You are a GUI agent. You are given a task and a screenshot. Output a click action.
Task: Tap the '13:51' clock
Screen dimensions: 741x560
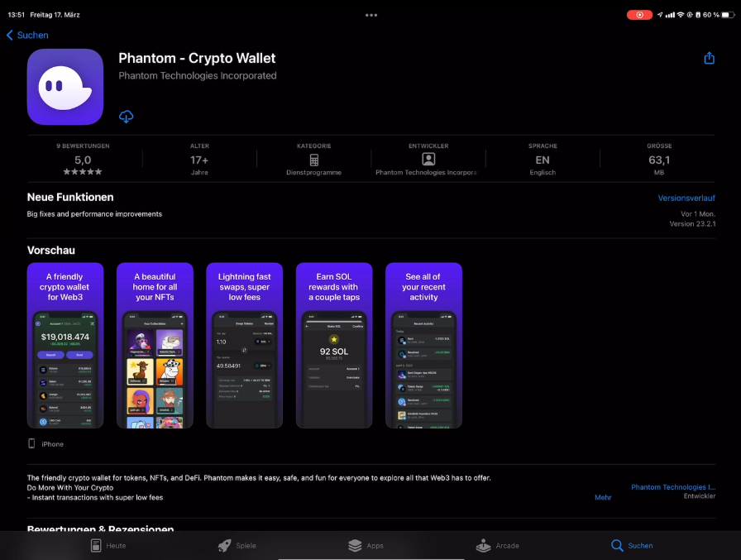[16, 15]
